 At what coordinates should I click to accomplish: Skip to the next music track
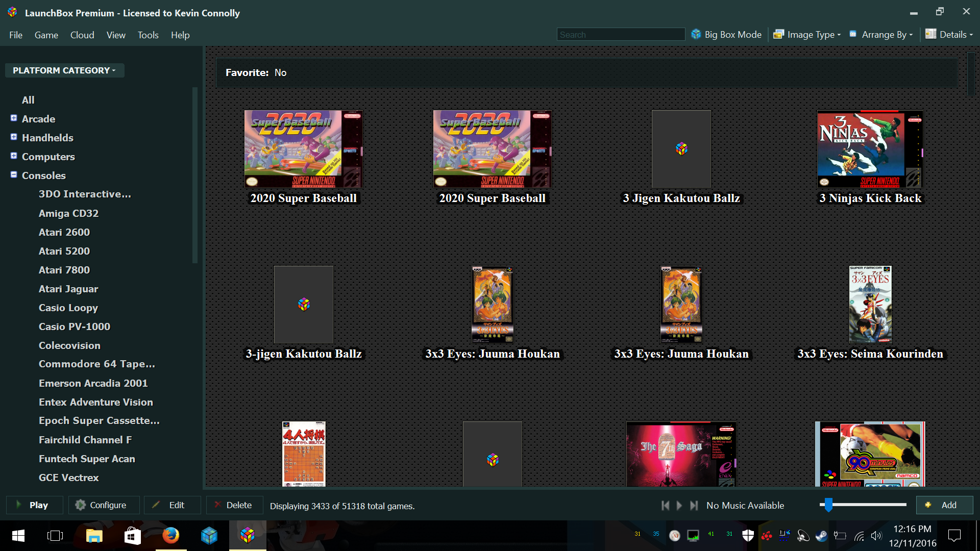tap(694, 505)
